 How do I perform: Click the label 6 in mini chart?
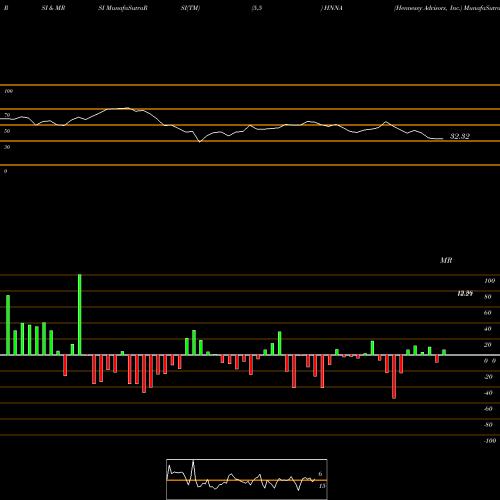[x=320, y=474]
